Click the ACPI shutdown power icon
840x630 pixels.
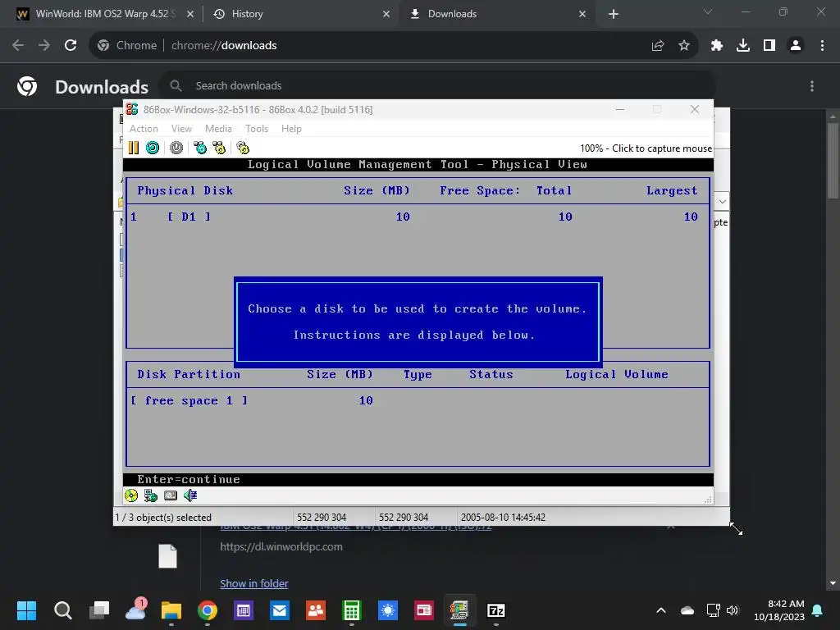click(176, 148)
